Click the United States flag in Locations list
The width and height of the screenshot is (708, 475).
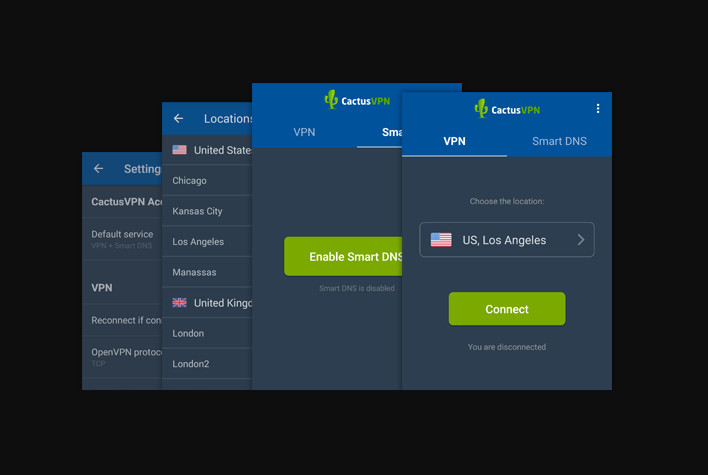(179, 149)
